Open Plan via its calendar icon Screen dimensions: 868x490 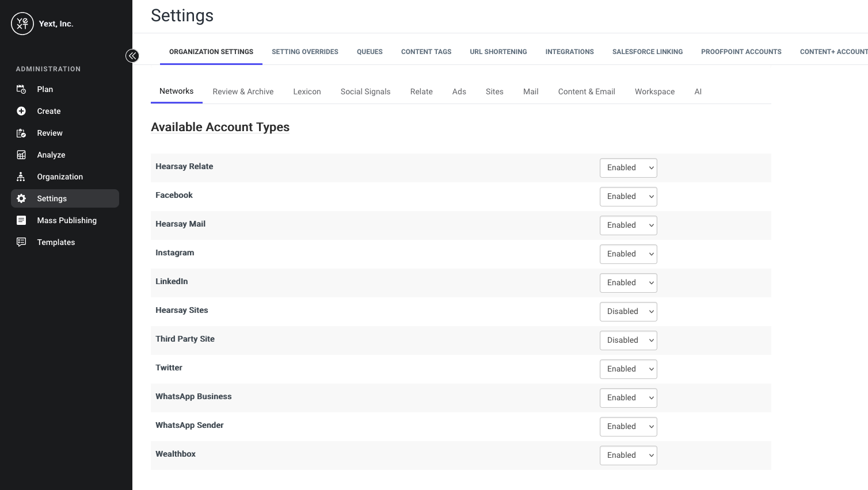click(21, 89)
